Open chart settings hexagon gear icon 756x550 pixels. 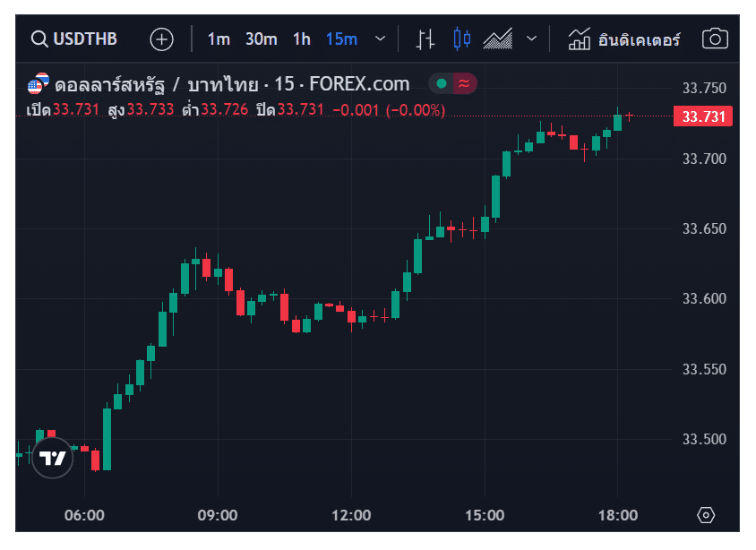click(706, 515)
